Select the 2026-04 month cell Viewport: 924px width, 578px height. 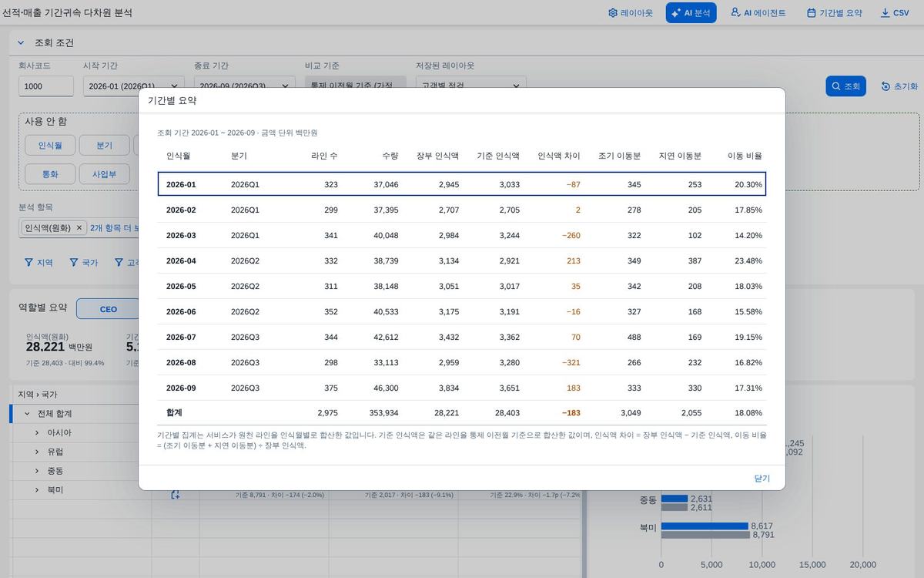click(x=181, y=261)
